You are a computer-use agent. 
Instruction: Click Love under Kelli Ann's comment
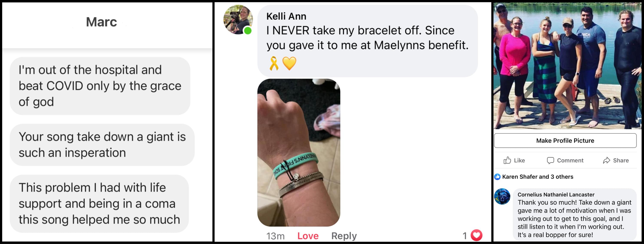click(308, 236)
